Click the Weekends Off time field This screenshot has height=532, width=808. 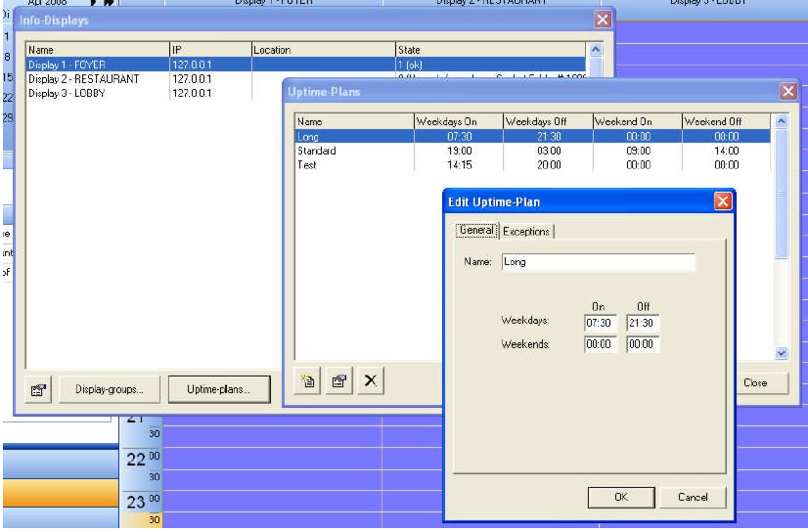(643, 344)
